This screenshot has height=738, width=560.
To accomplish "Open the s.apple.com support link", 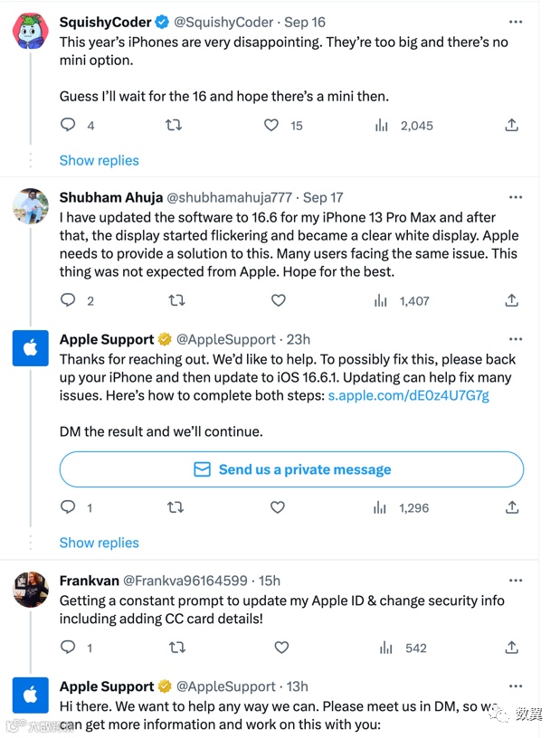I will tap(408, 395).
